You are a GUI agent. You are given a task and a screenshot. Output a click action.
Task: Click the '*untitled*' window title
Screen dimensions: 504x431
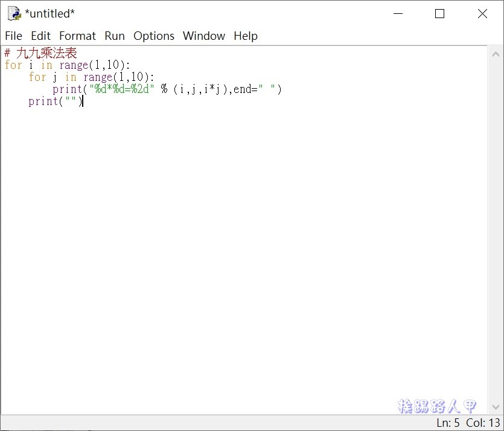tap(49, 13)
